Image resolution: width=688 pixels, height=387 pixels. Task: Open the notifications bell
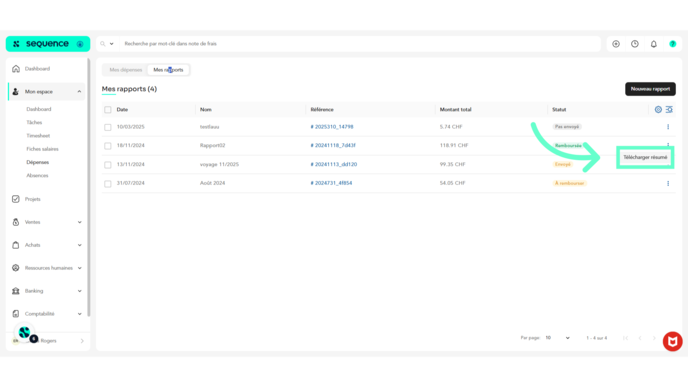point(654,44)
